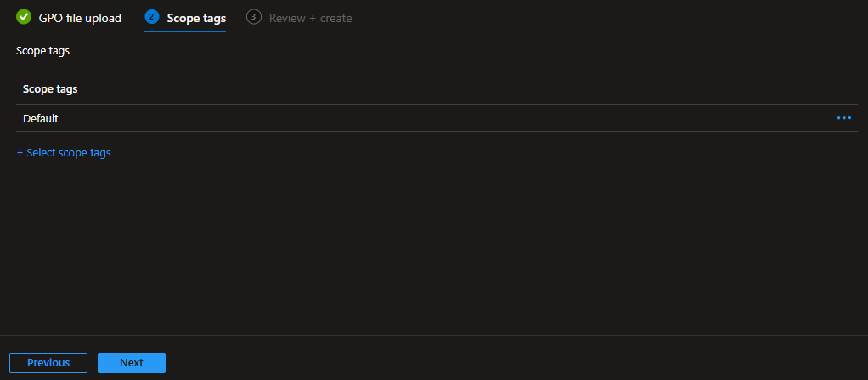Open more options ellipsis for Default tag

843,118
